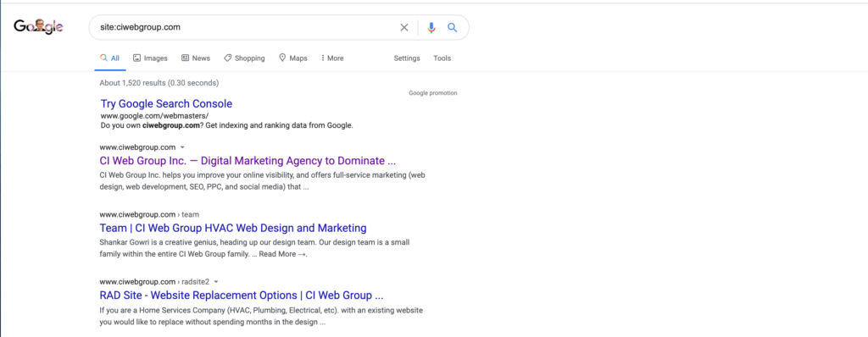This screenshot has width=868, height=337.
Task: Click the www.ciwebgroup.com › radsite2 breadcrumb
Action: 154,281
